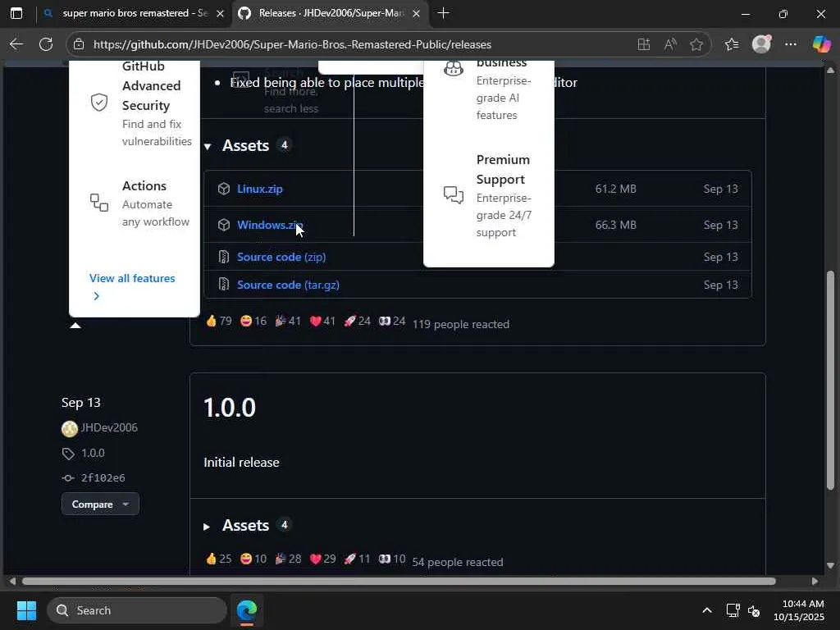Open the 1.0.0 tag link in sidebar
This screenshot has height=630, width=840.
[x=93, y=453]
